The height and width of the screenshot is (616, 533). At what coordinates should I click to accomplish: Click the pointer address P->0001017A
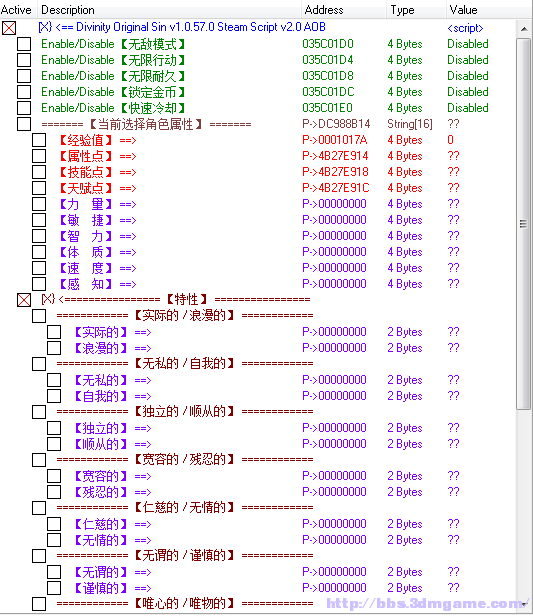(x=335, y=140)
